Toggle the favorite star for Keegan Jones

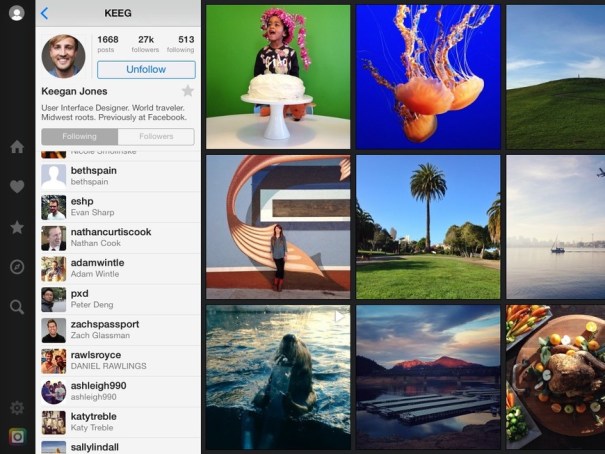coord(187,91)
